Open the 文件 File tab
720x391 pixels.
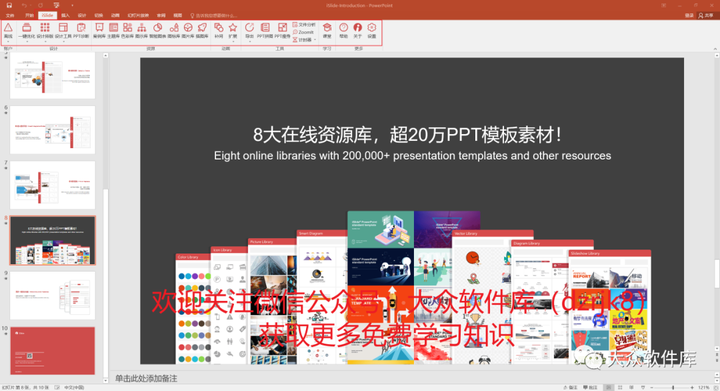click(x=10, y=16)
